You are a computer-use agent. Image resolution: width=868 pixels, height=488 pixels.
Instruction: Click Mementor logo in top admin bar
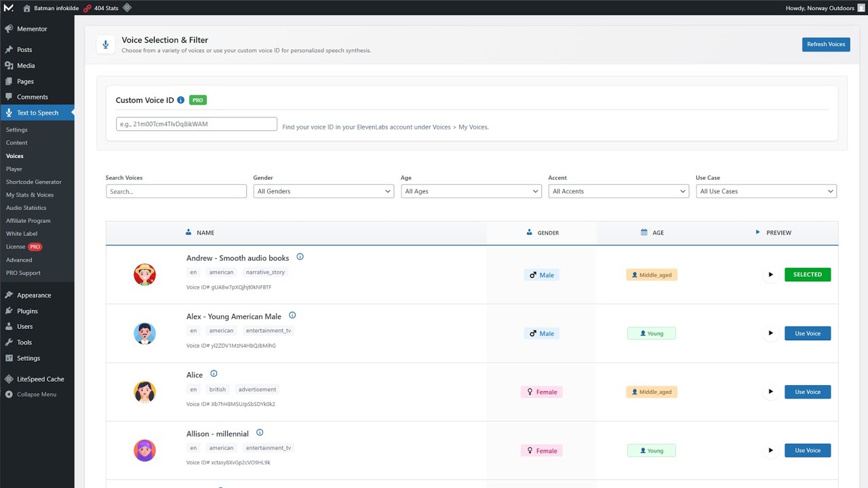[8, 8]
